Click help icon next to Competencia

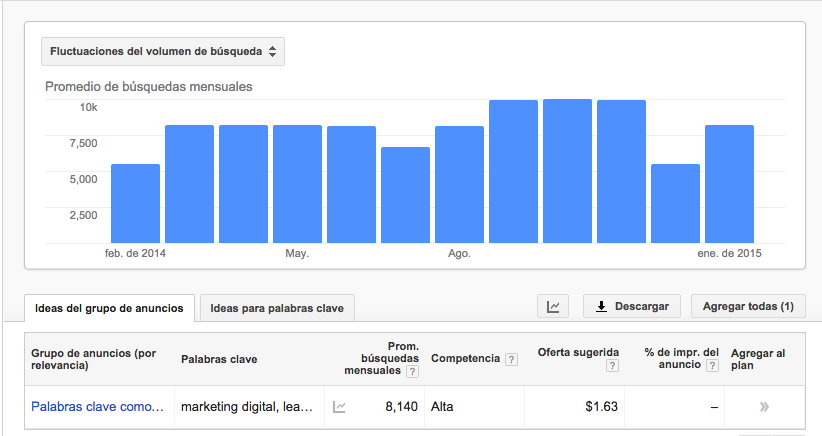(511, 359)
